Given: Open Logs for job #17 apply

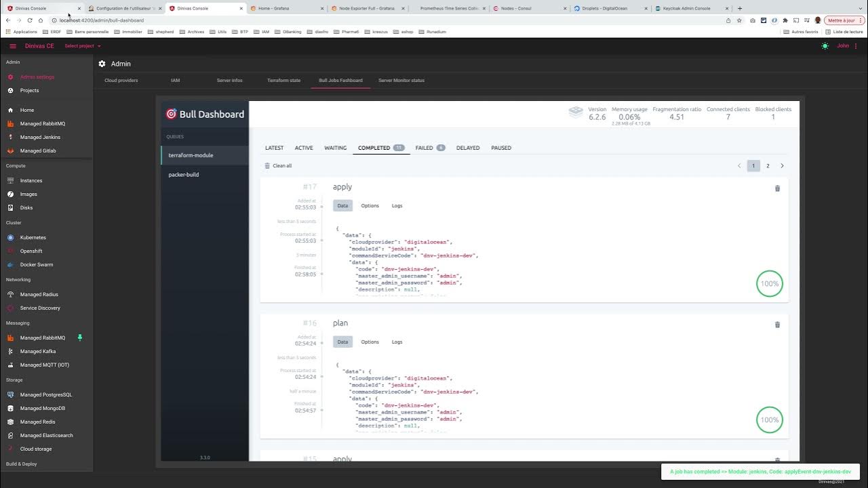Looking at the screenshot, I should 397,206.
